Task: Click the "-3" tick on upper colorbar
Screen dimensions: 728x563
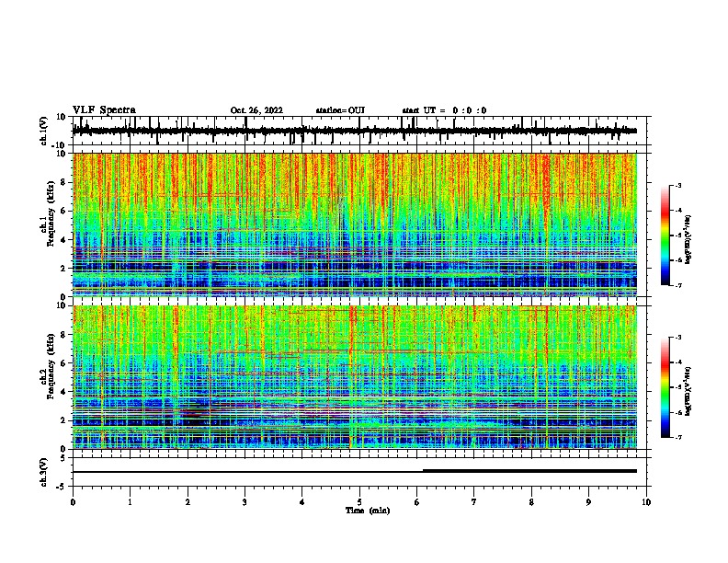Action: point(677,186)
